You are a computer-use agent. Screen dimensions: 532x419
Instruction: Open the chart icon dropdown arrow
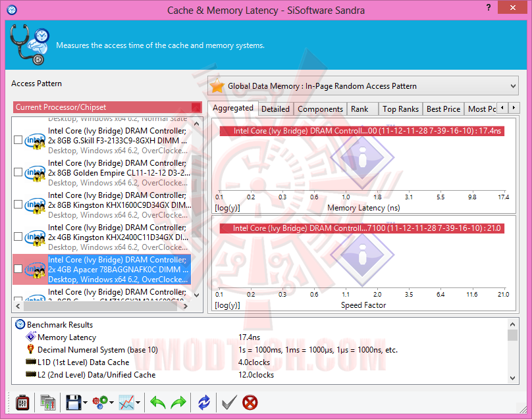pos(138,403)
